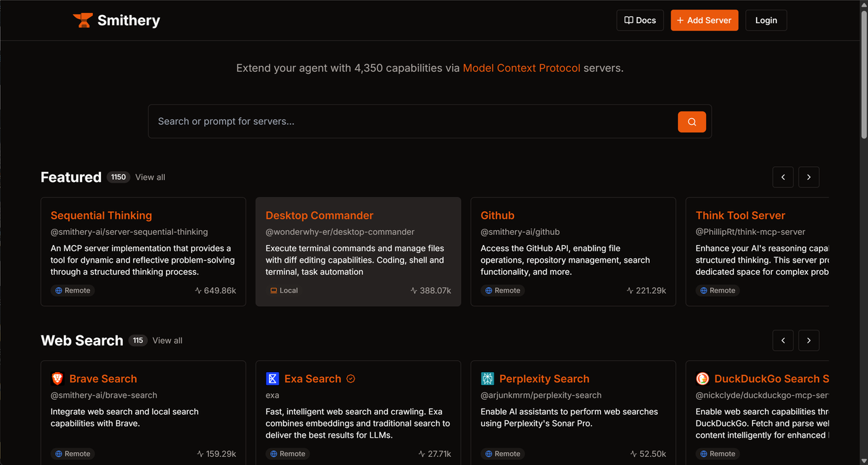Click the page vertical scrollbar thumb

pos(864,75)
